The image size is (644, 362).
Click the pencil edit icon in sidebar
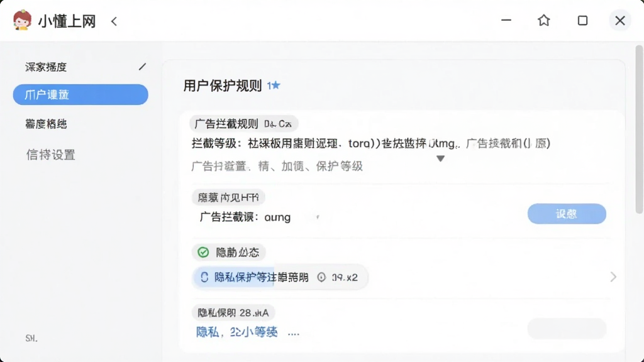pyautogui.click(x=142, y=67)
